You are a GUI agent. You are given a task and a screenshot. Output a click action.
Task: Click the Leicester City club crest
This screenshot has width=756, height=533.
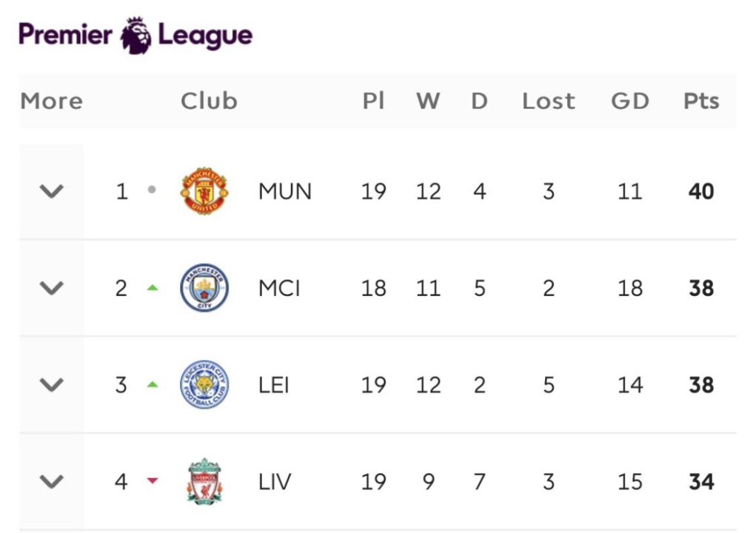coord(204,385)
